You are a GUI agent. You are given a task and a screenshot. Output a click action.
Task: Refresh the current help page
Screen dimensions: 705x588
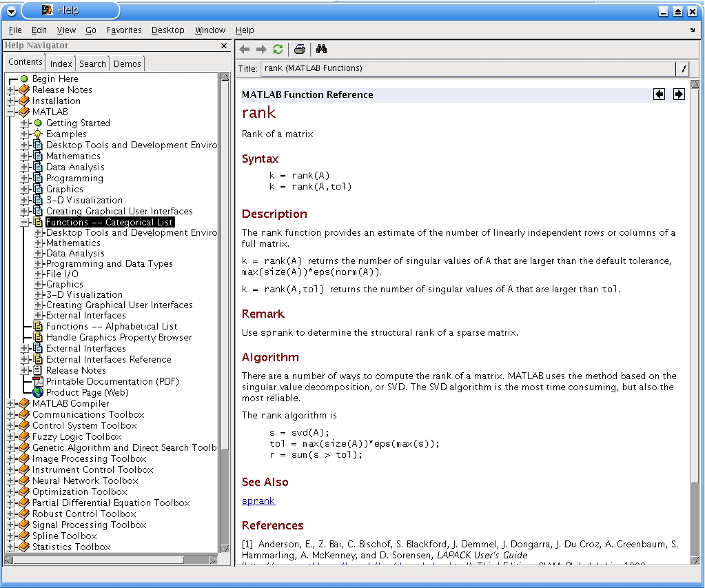[x=278, y=49]
